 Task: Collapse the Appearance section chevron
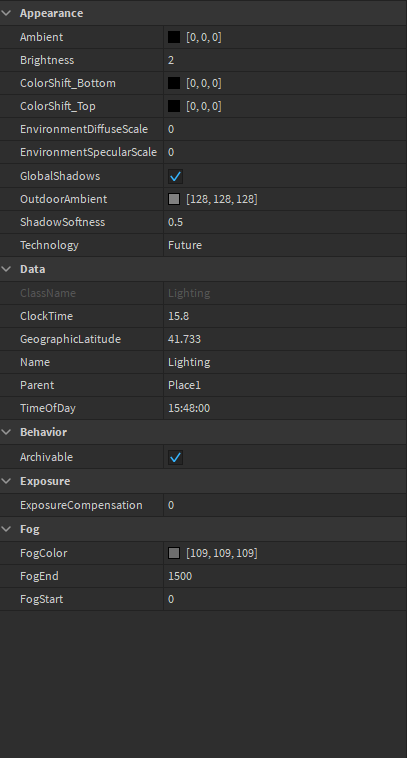pos(6,13)
